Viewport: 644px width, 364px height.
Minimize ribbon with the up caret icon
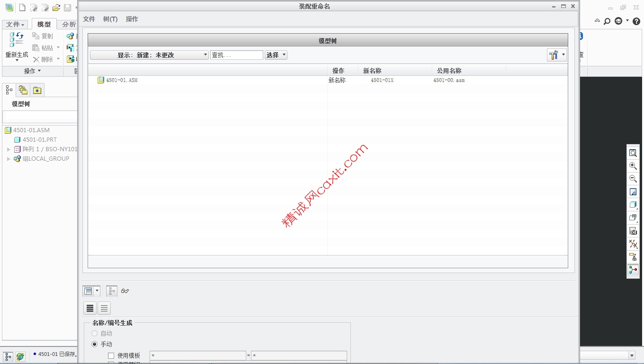[597, 21]
